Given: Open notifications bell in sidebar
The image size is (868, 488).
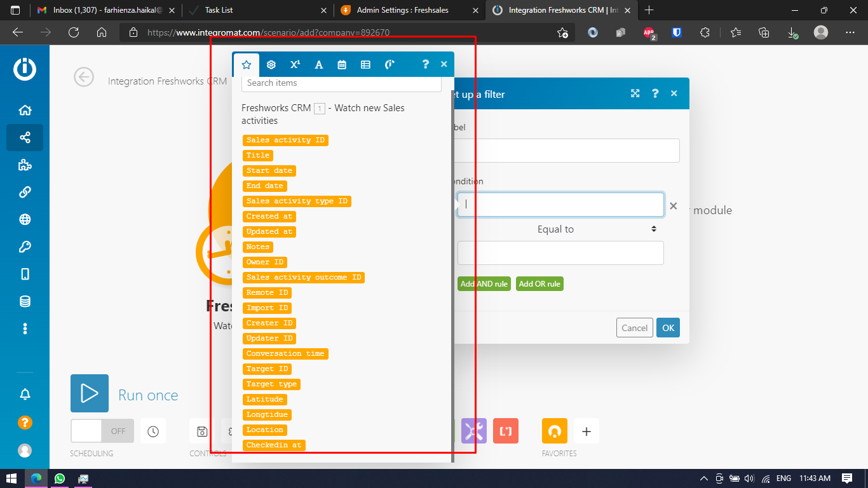Looking at the screenshot, I should point(25,395).
